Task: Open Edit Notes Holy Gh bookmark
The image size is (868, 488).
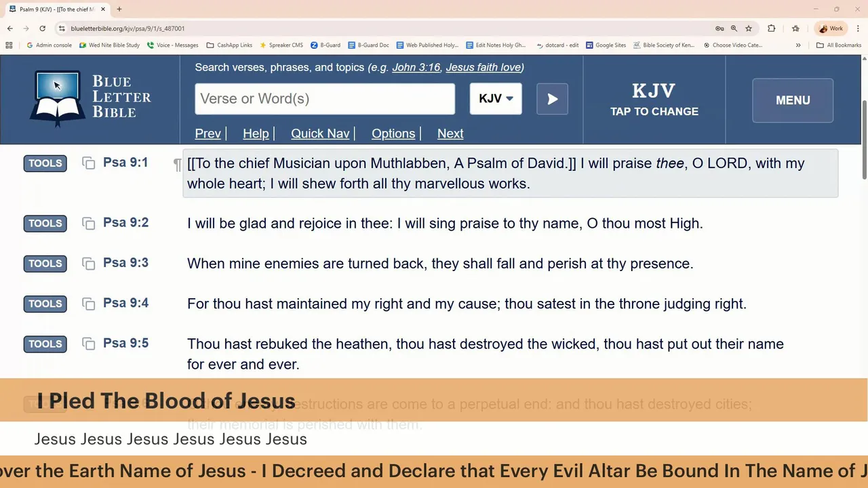Action: [496, 45]
